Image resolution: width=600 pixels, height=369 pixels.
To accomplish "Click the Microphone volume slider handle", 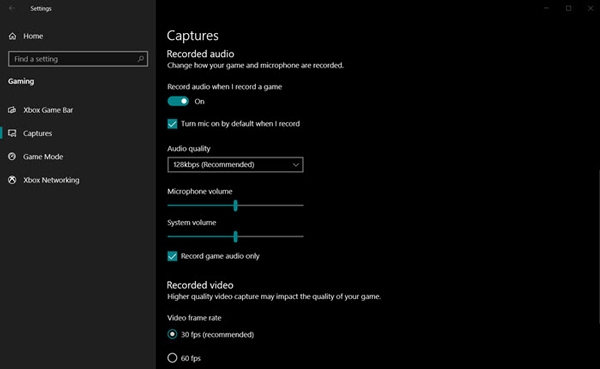I will point(235,206).
